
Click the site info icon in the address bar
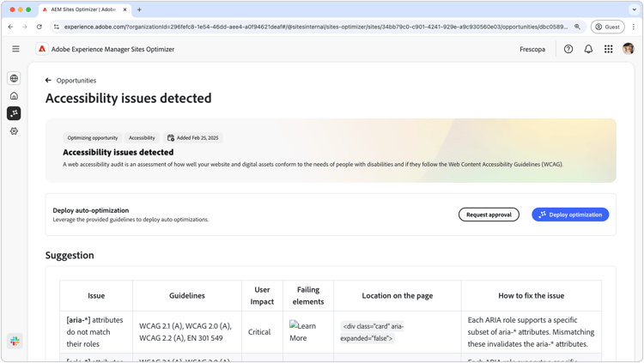[57, 27]
